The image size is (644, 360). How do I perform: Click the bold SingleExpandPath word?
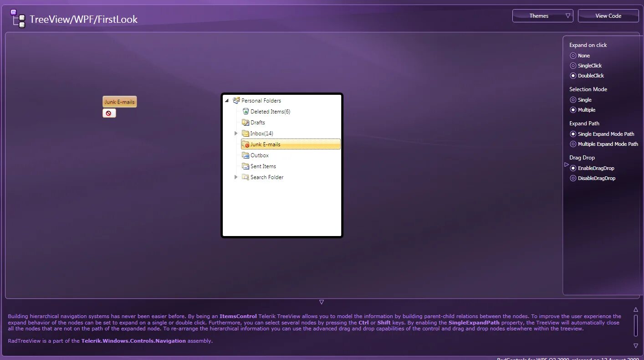(474, 323)
